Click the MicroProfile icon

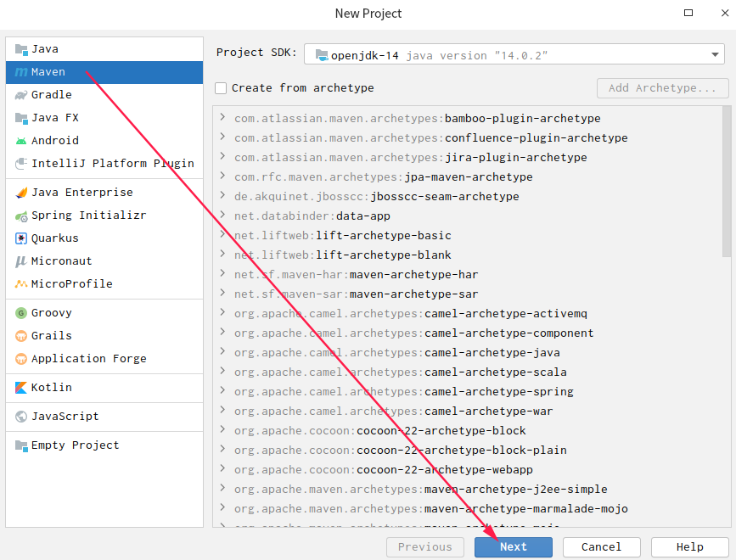click(x=21, y=284)
